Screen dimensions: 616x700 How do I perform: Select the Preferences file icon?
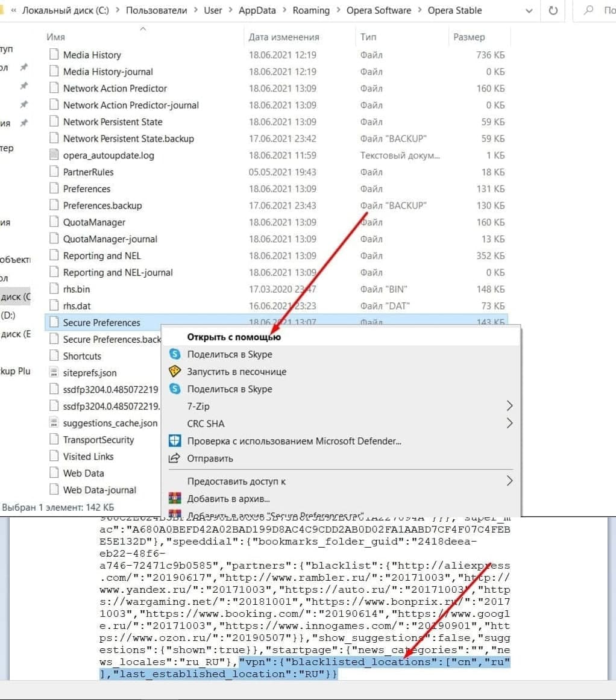(x=54, y=189)
